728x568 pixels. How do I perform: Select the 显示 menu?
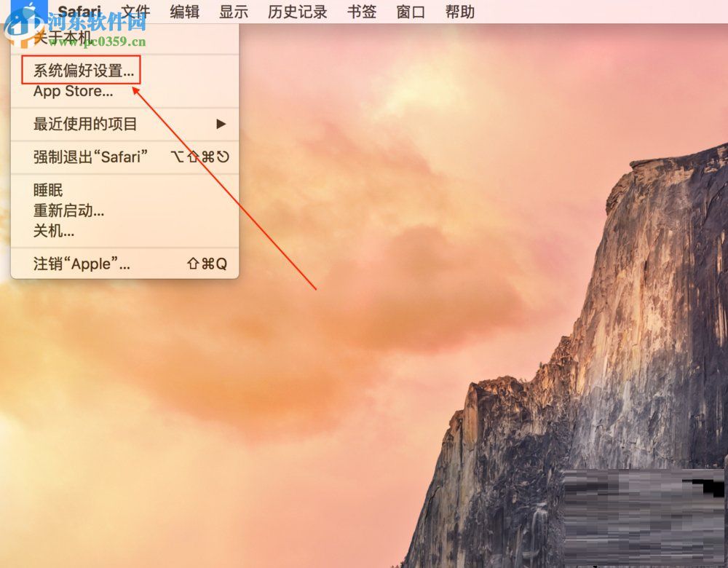(x=232, y=11)
